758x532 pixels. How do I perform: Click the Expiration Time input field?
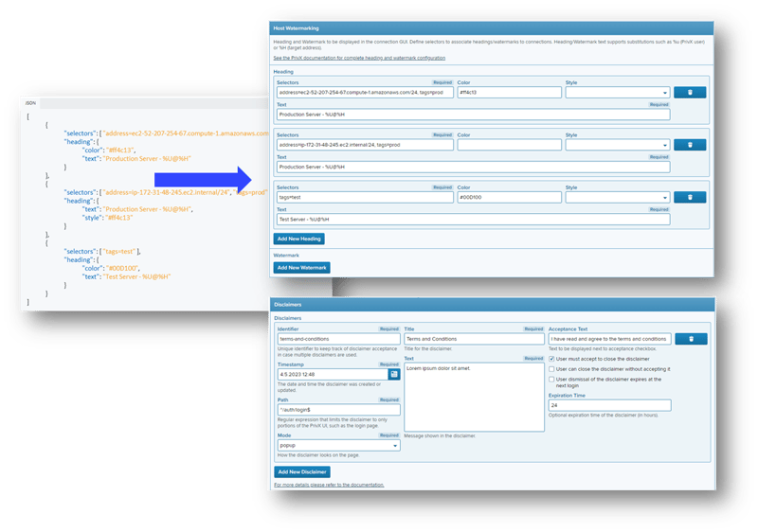tap(609, 405)
